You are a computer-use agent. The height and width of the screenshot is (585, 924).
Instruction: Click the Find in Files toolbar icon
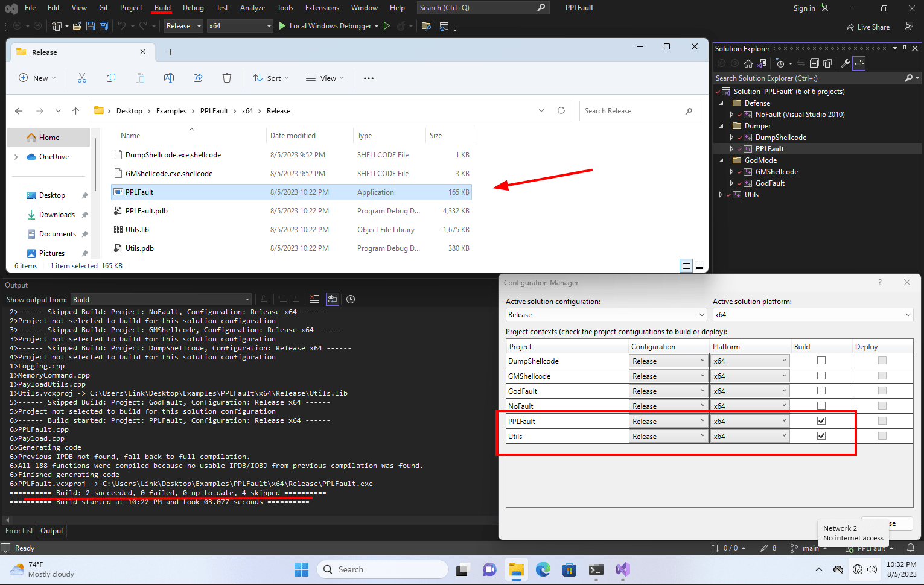point(426,26)
